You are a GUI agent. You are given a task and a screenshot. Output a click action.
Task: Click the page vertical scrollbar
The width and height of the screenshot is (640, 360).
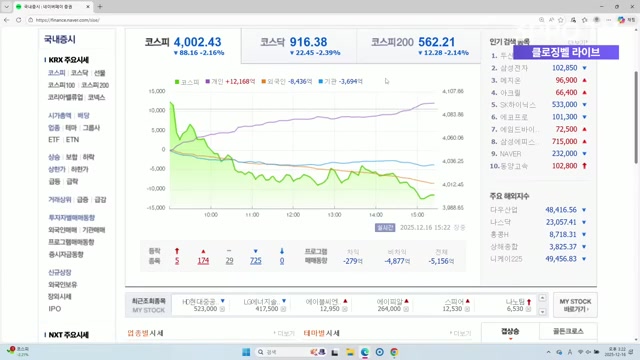(x=636, y=117)
